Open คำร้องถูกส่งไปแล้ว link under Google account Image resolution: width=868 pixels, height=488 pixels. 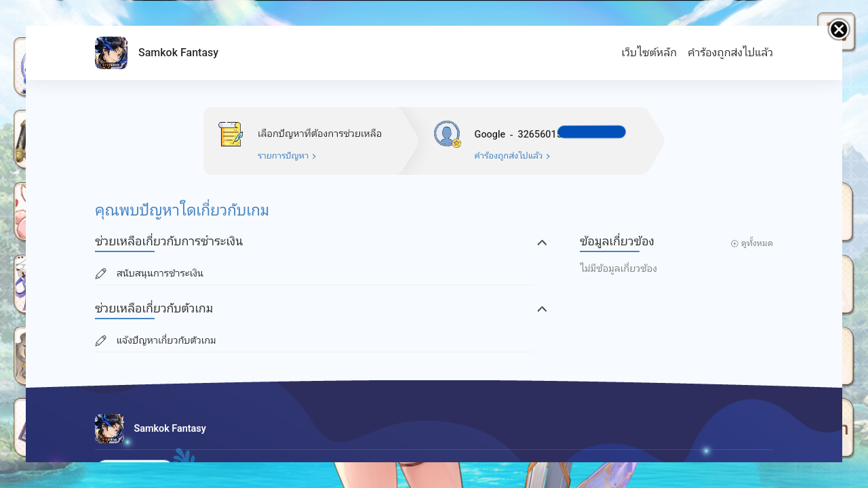click(508, 156)
